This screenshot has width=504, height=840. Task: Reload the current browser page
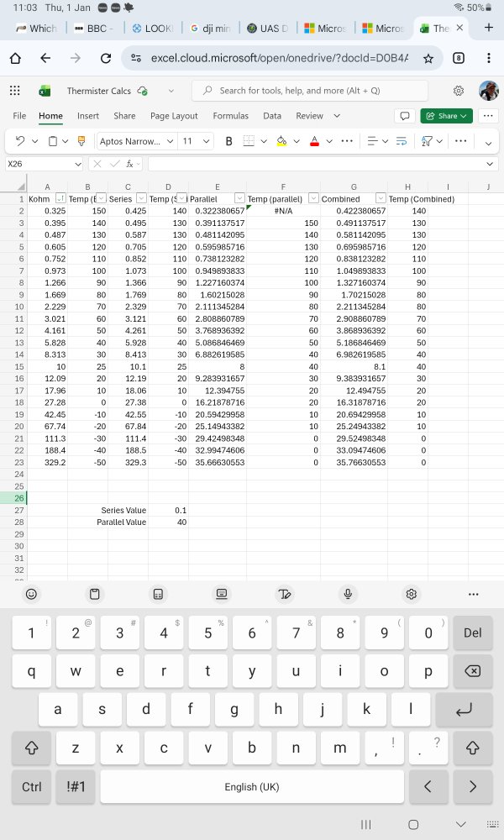click(x=106, y=58)
